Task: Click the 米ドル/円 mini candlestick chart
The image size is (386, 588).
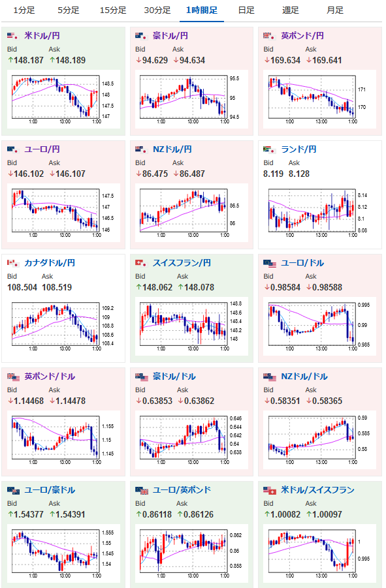Action: [x=63, y=99]
